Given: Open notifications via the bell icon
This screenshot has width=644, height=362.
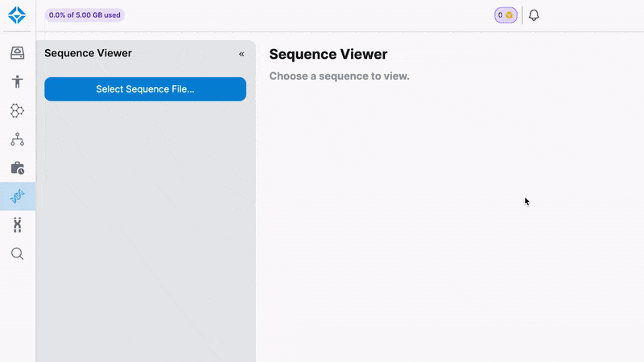Looking at the screenshot, I should [x=533, y=15].
